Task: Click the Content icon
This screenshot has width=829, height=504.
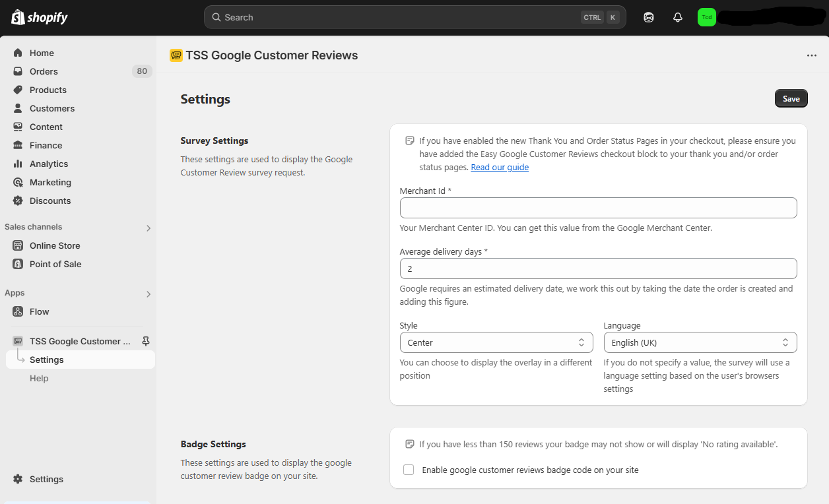Action: [18, 127]
